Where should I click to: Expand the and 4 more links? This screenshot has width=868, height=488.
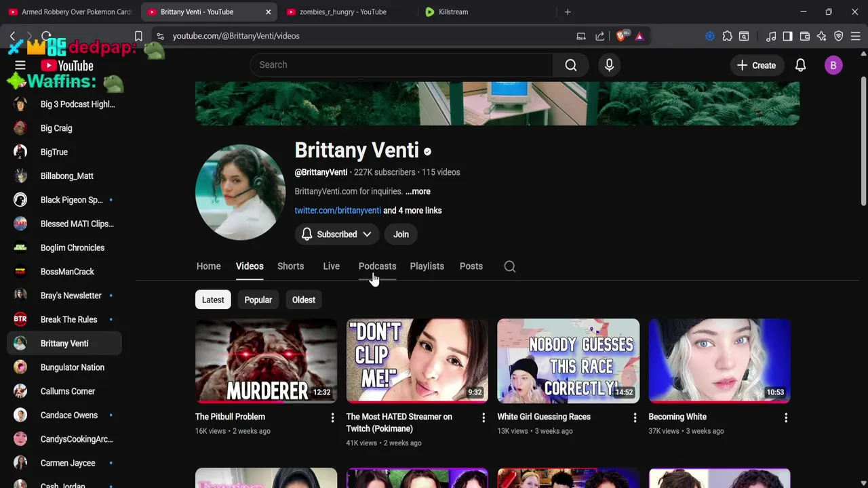coord(412,210)
